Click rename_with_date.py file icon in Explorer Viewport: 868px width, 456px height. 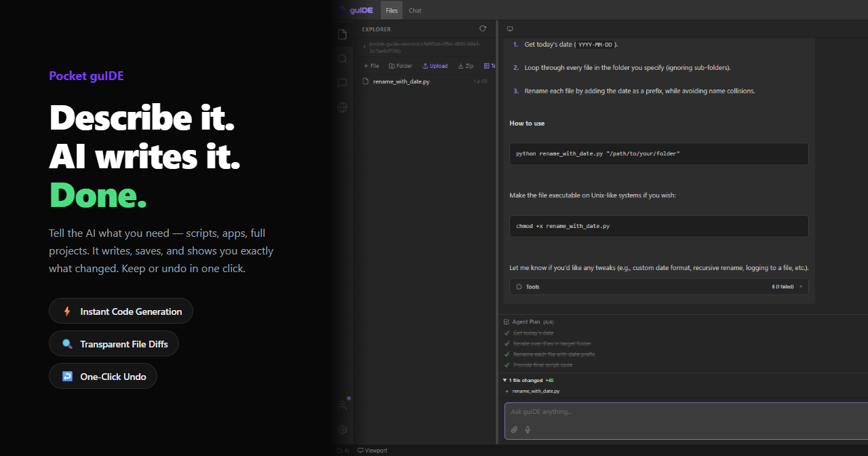coord(366,81)
